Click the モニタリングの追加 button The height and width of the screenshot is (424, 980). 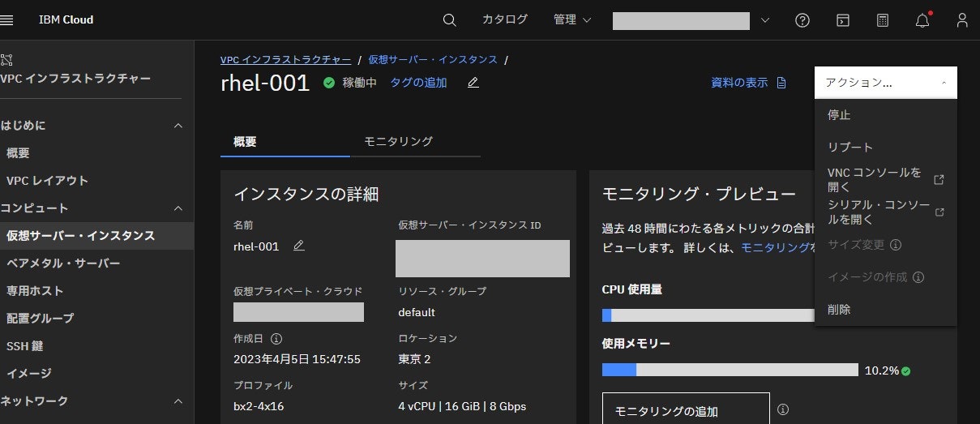686,409
